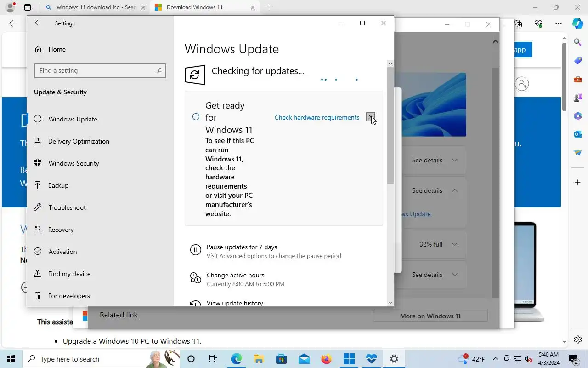Screen dimensions: 588x368
Task: Click the muted volume tray icon
Action: tap(528, 359)
